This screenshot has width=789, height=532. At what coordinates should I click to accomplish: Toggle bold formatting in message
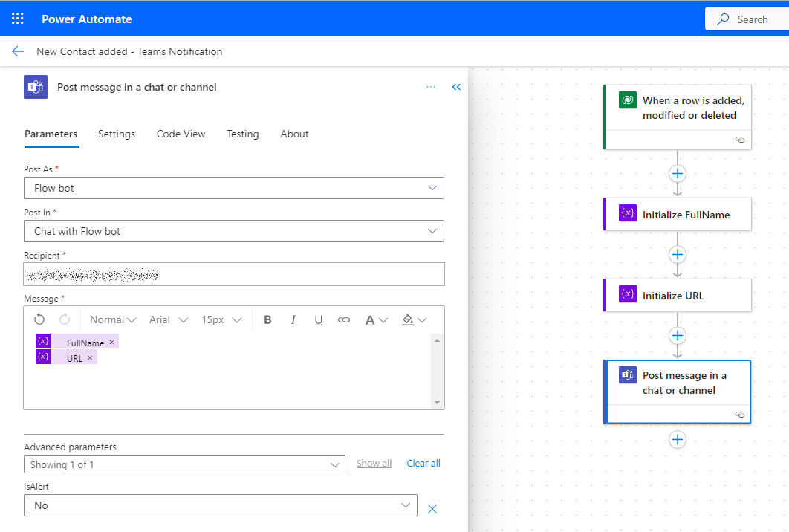[x=267, y=320]
